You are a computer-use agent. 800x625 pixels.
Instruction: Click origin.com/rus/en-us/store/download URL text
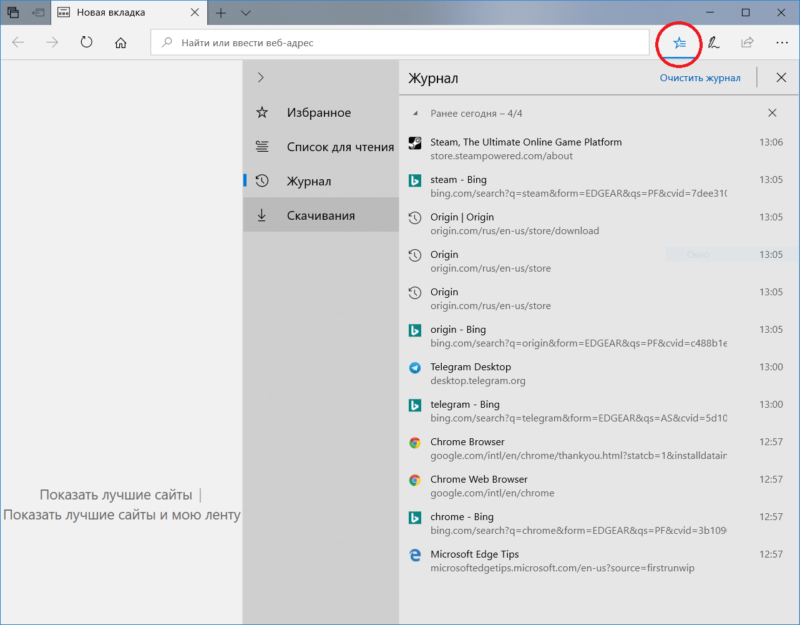(514, 231)
